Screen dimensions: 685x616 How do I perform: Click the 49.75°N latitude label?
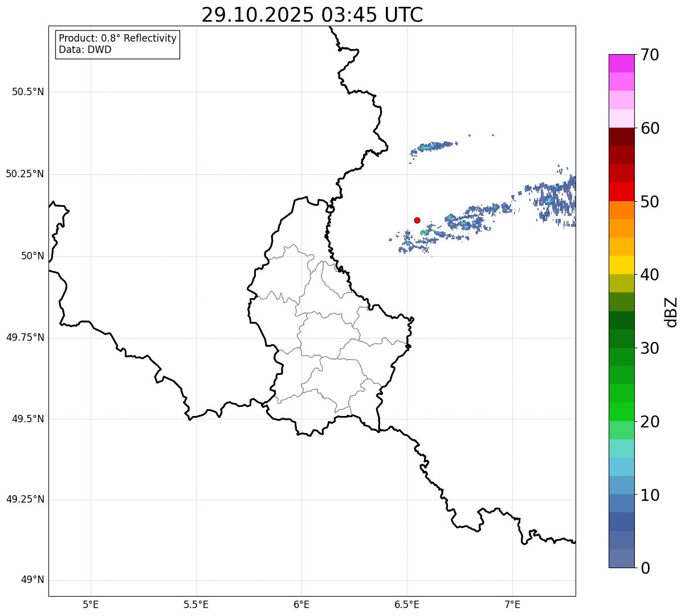[25, 337]
